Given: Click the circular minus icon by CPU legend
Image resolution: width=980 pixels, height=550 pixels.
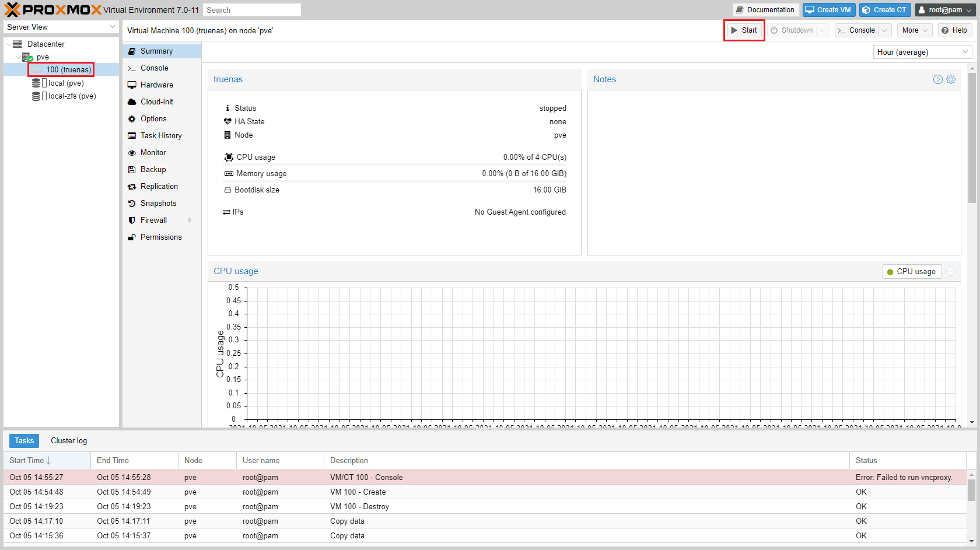Looking at the screenshot, I should [x=951, y=272].
